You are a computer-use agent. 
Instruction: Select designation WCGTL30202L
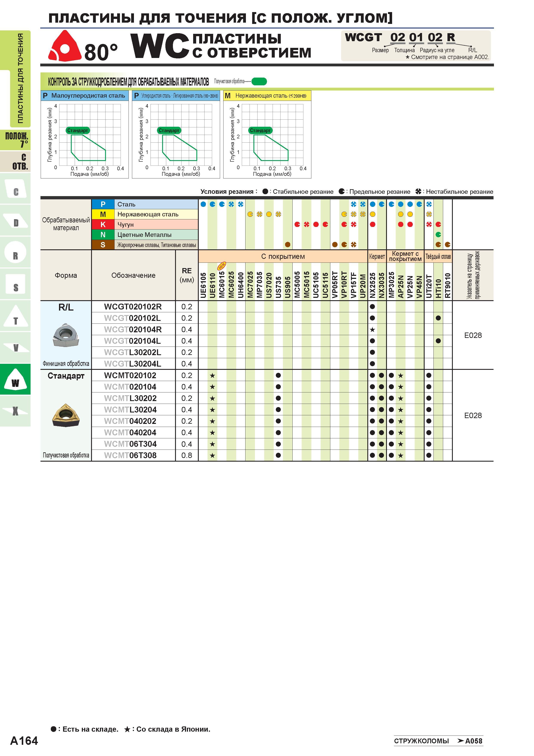point(133,352)
